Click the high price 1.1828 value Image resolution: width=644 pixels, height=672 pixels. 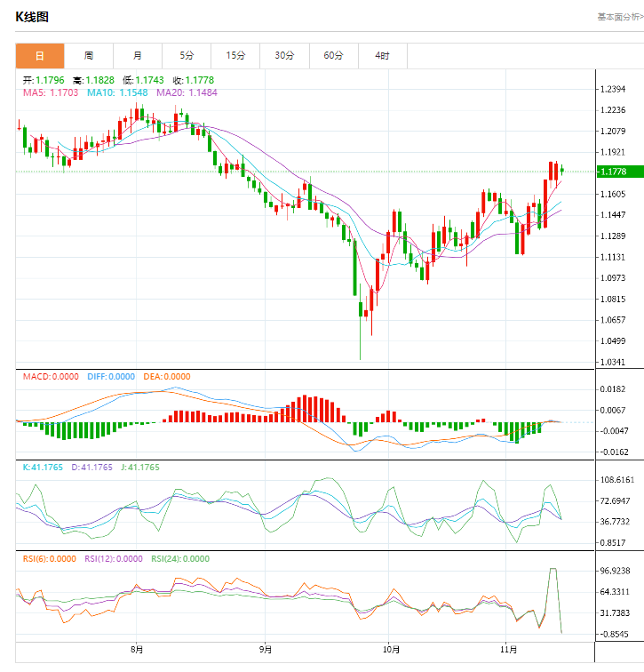[x=100, y=80]
